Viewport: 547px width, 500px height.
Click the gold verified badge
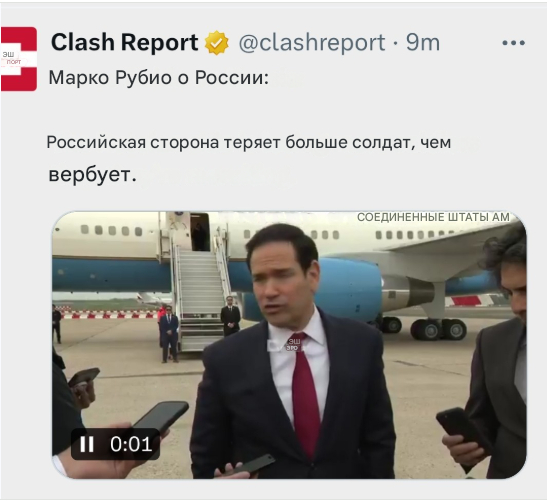(217, 43)
